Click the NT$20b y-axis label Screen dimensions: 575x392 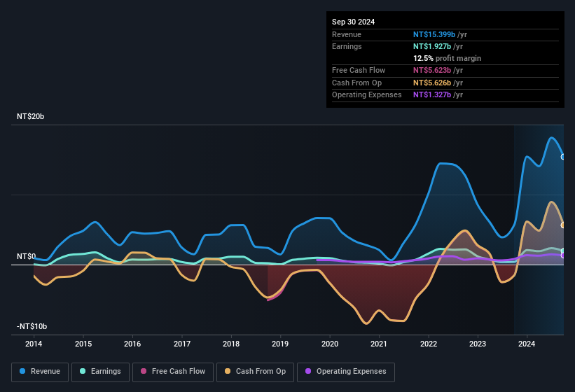(30, 117)
